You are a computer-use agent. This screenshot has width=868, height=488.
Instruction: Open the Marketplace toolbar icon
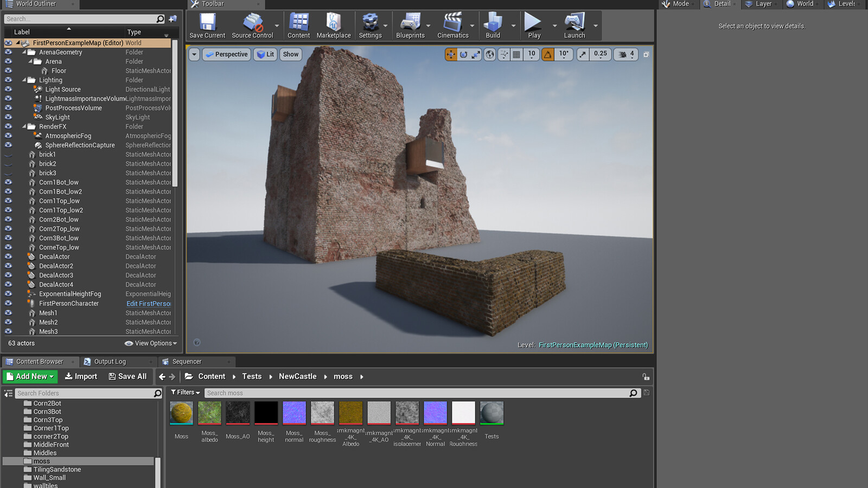coord(334,25)
